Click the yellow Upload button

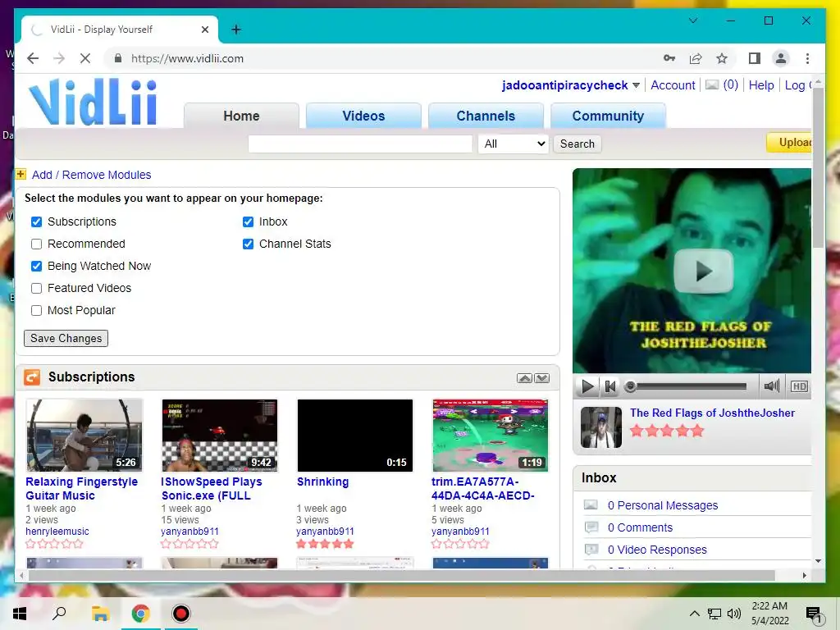coord(788,142)
